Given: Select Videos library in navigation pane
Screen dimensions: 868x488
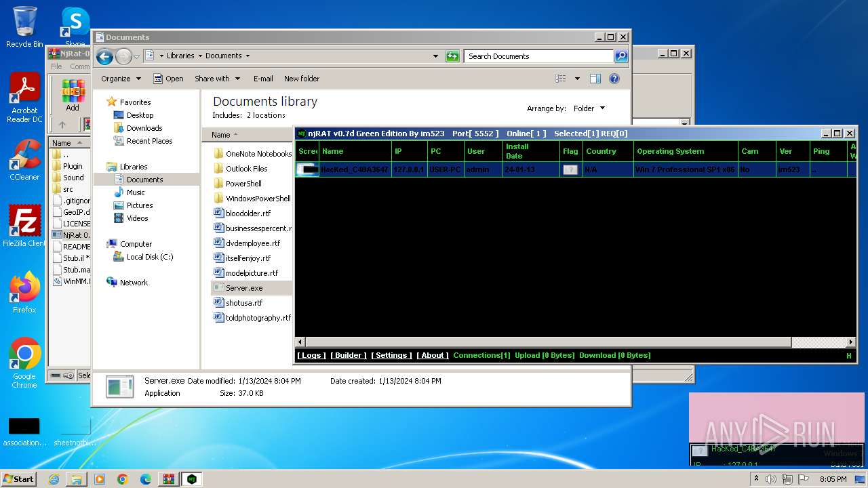Looking at the screenshot, I should tap(137, 218).
